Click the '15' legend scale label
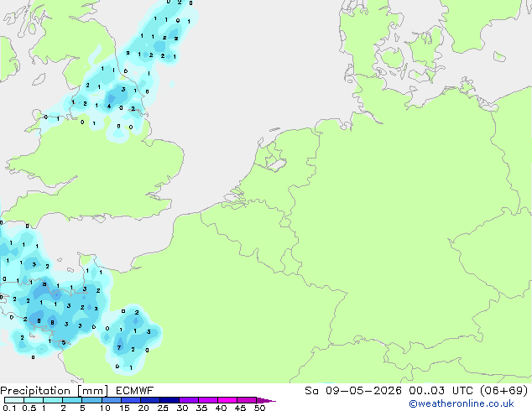Image resolution: width=532 pixels, height=411 pixels. (124, 408)
